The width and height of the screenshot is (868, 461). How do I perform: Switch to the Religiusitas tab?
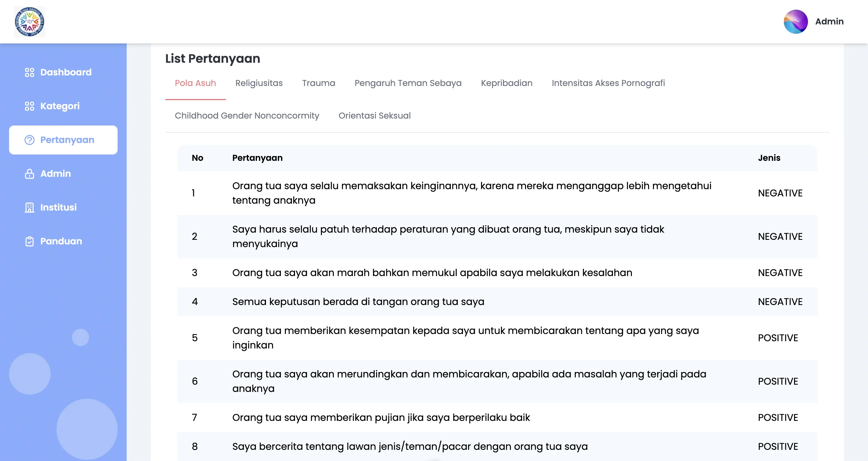click(x=259, y=83)
